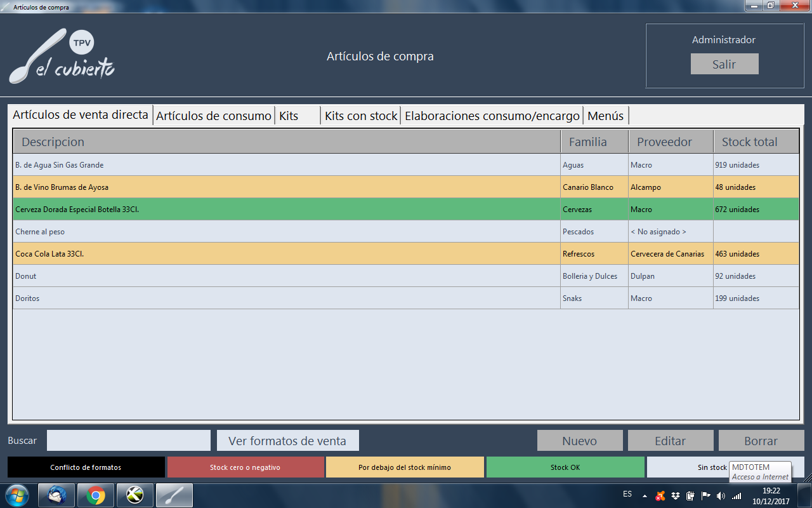Switch to Artículos de consumo tab
This screenshot has height=508, width=812.
click(214, 116)
